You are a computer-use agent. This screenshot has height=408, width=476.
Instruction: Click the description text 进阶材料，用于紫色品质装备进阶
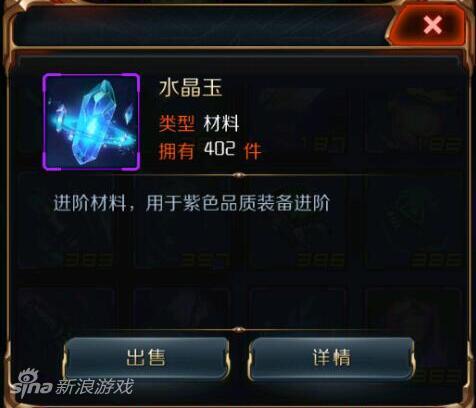click(192, 203)
